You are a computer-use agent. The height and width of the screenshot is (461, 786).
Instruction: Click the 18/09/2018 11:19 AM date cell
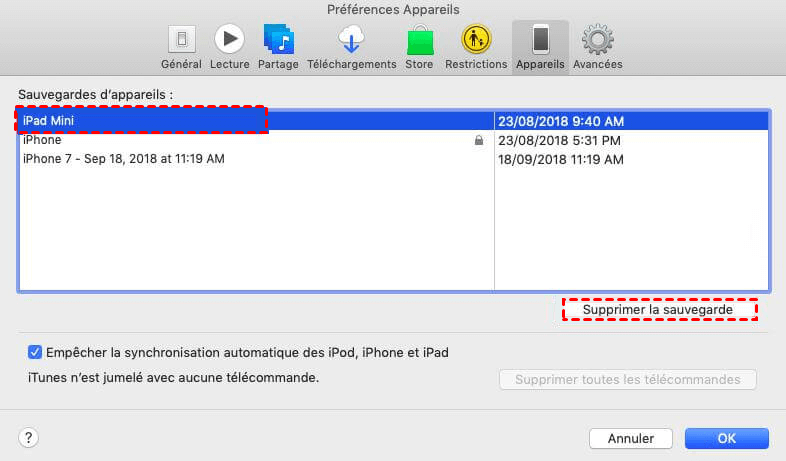[x=561, y=159]
